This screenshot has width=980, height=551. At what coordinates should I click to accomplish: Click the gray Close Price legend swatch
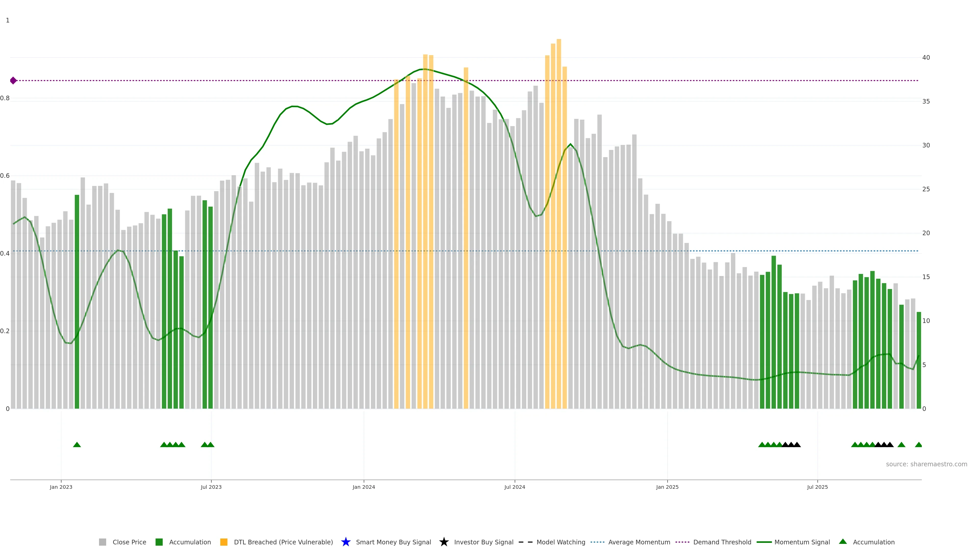(102, 542)
